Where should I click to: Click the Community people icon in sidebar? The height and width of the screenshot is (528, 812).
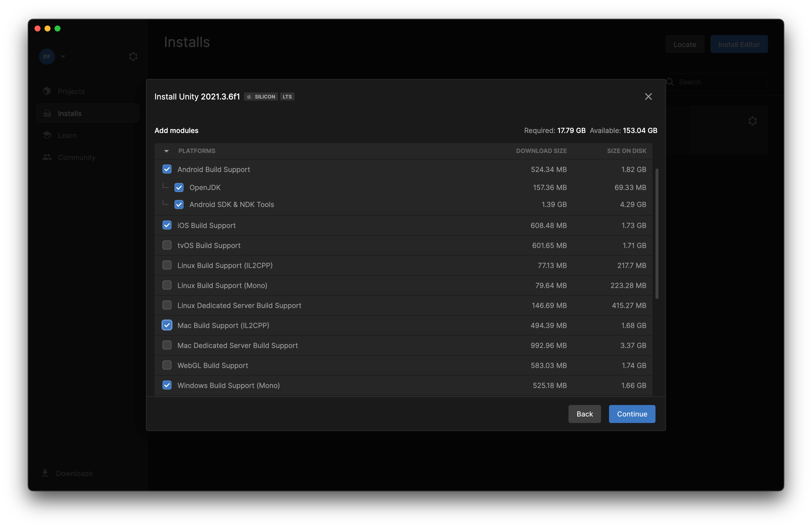47,157
